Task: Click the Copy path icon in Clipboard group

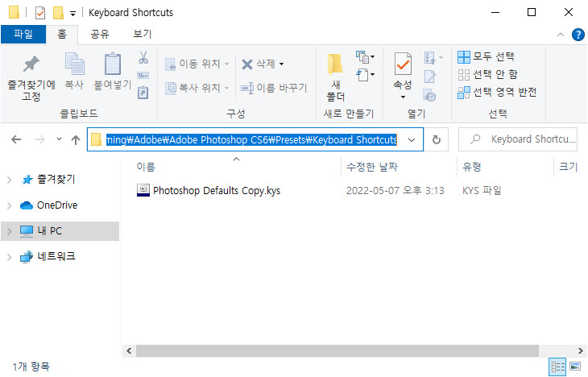Action: (x=143, y=76)
